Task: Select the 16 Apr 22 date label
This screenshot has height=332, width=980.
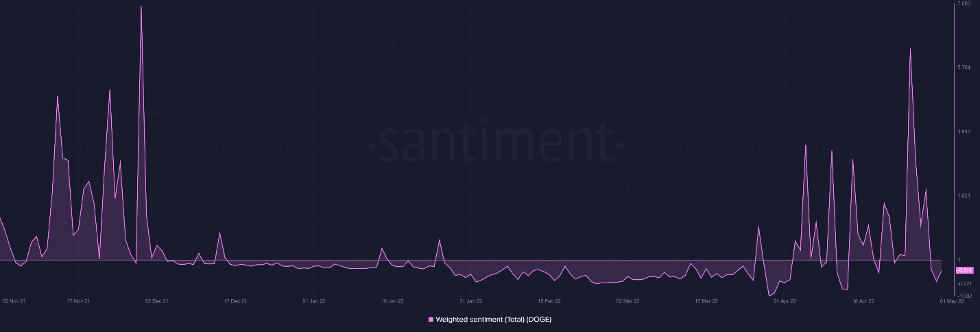Action: click(863, 300)
